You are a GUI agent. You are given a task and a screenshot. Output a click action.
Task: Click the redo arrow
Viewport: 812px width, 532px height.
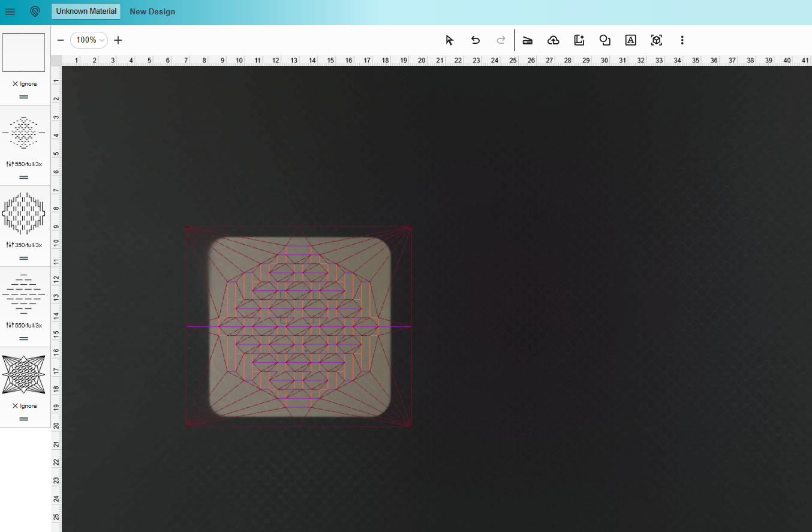[x=501, y=40]
